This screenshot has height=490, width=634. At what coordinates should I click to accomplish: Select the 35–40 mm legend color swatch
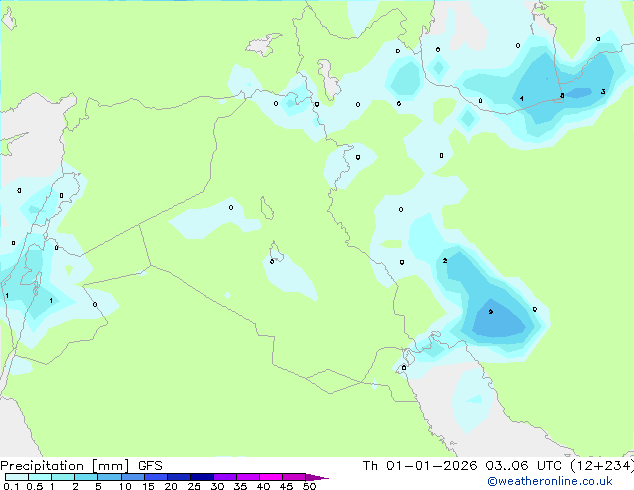pyautogui.click(x=248, y=477)
